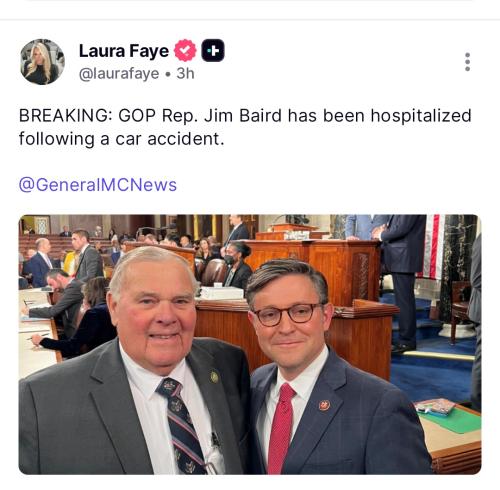The image size is (500, 490).
Task: Tap the masked woman in photo background
Action: click(238, 265)
